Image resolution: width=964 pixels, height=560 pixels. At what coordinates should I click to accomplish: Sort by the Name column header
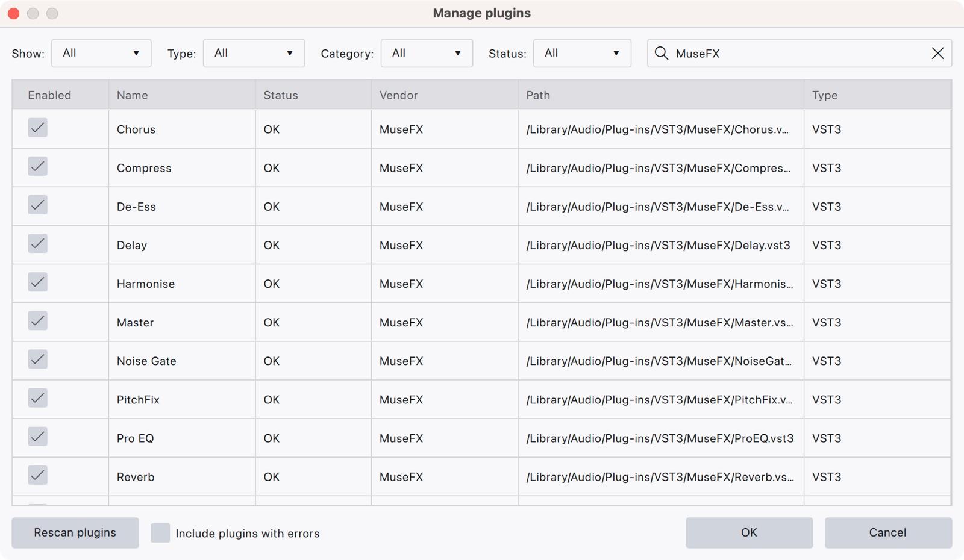(x=182, y=95)
